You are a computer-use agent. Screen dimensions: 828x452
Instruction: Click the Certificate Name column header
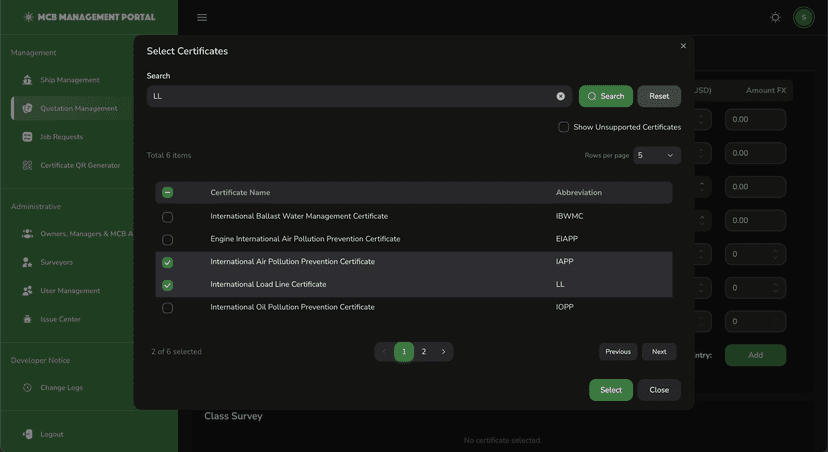240,192
